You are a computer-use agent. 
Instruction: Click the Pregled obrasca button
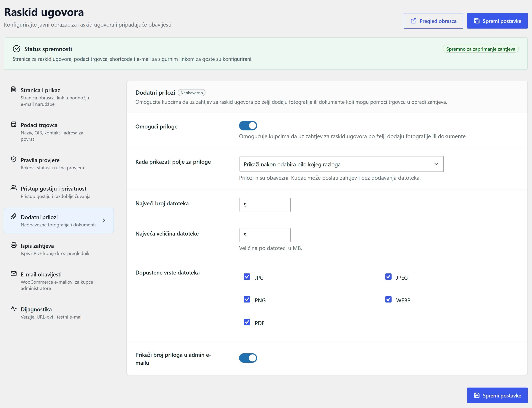(x=433, y=21)
